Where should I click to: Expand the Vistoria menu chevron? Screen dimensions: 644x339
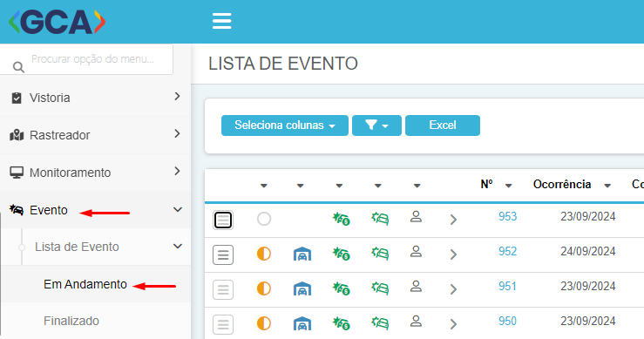[x=177, y=96]
